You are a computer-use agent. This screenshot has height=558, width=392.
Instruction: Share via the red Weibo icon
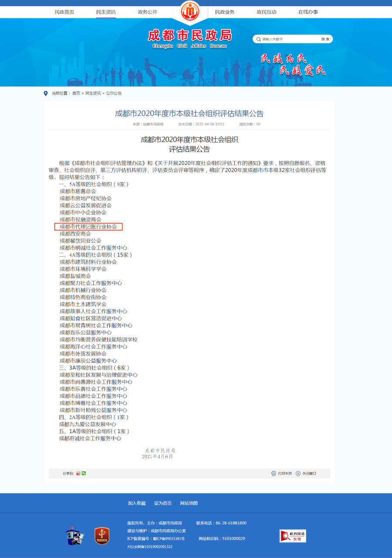78,473
